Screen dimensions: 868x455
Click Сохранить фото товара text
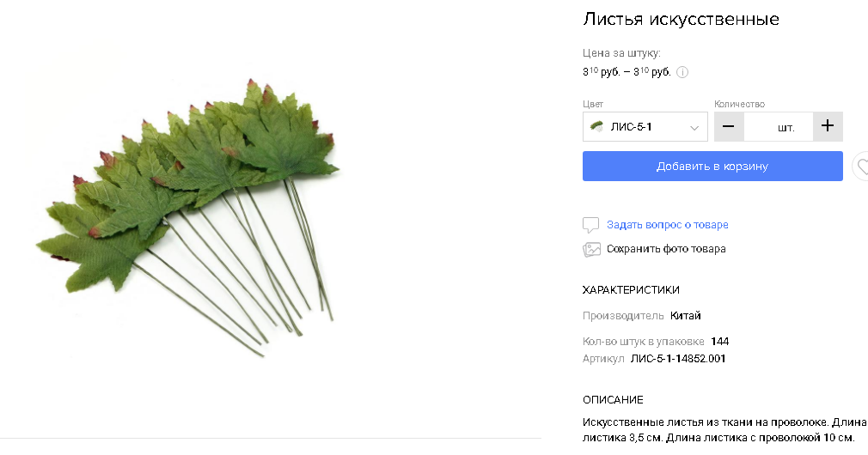666,249
